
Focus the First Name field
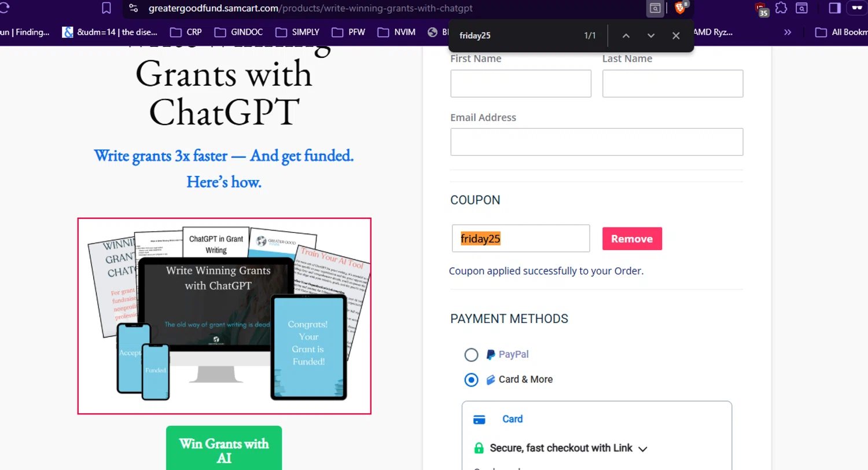tap(521, 83)
